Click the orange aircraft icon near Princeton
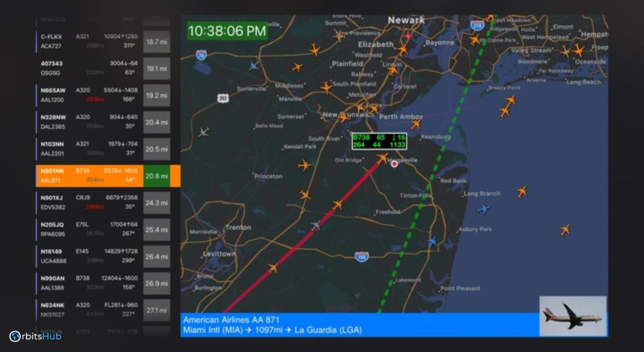Screen dimensions: 644x352 [x=305, y=166]
